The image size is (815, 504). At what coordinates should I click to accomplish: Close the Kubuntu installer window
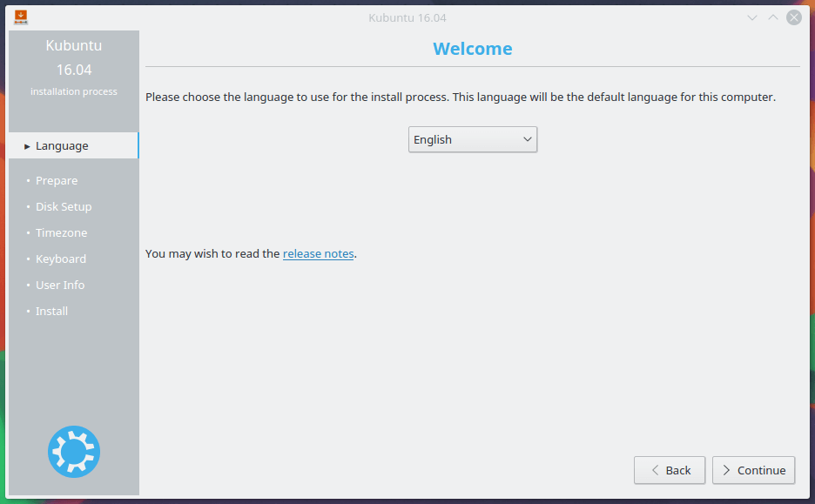pos(794,17)
